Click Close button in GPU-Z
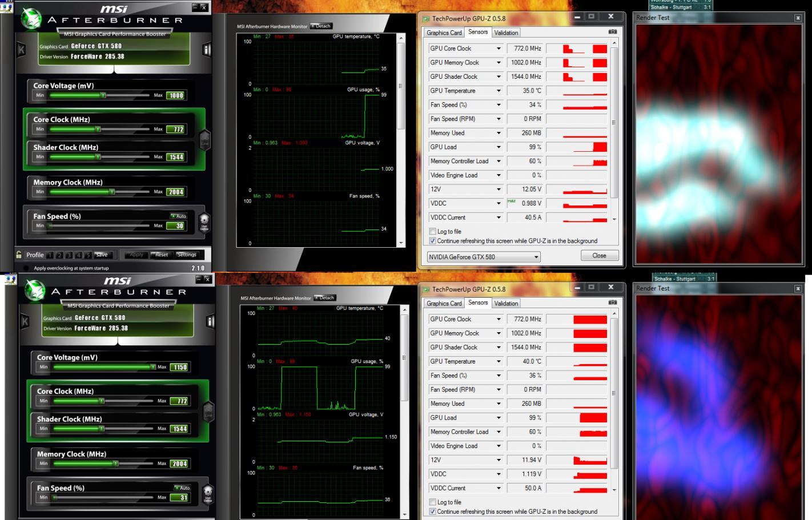This screenshot has width=812, height=520. (599, 256)
